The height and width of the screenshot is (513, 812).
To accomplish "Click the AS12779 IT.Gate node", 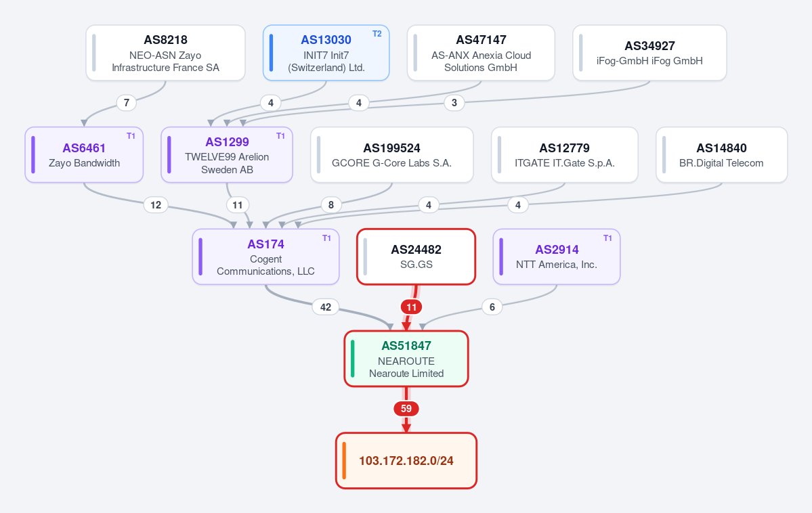I will click(564, 155).
